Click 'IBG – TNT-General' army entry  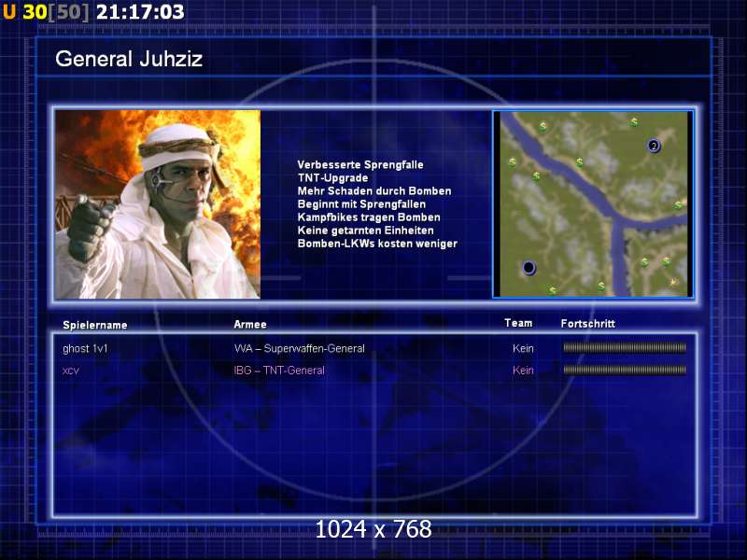279,371
